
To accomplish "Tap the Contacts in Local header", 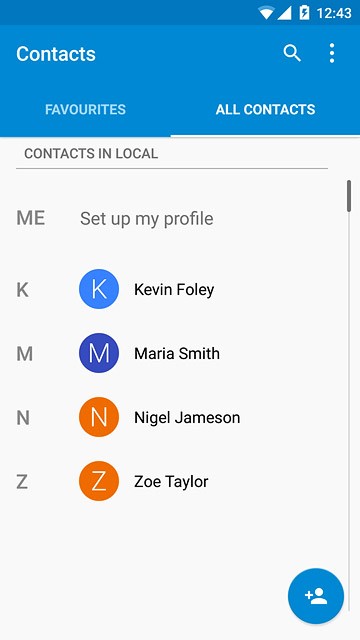I will click(x=91, y=154).
